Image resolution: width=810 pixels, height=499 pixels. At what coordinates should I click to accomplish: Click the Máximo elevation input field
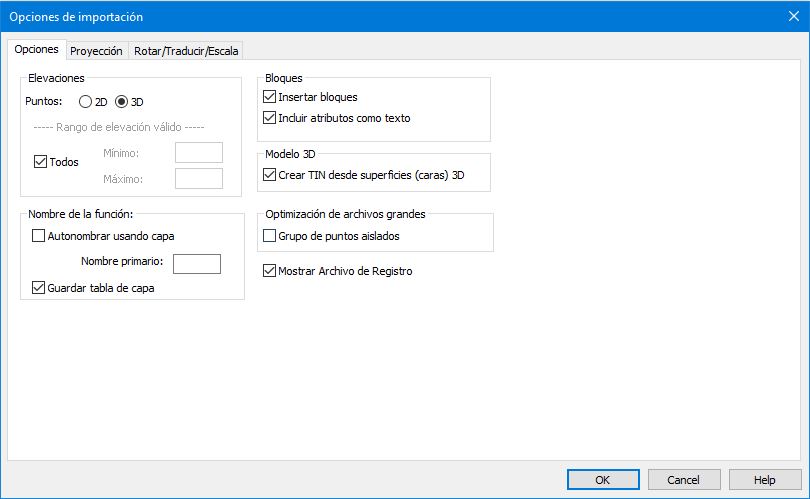[x=198, y=178]
